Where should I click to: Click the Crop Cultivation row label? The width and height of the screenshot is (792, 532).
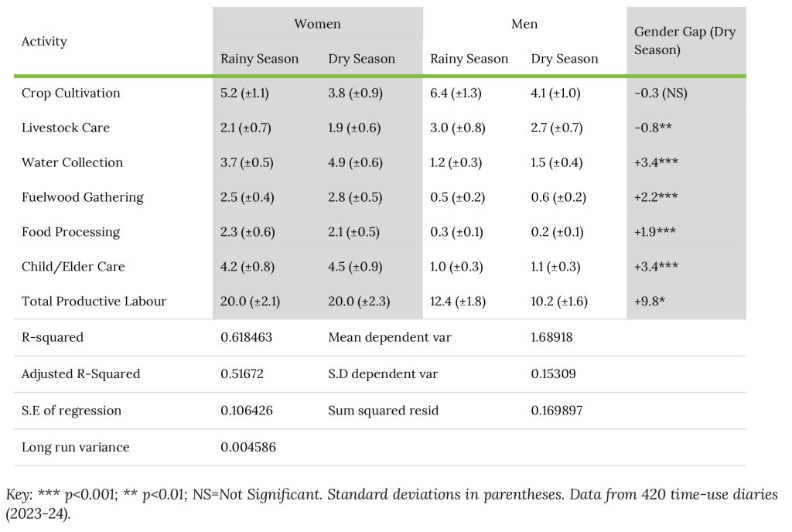click(x=71, y=94)
